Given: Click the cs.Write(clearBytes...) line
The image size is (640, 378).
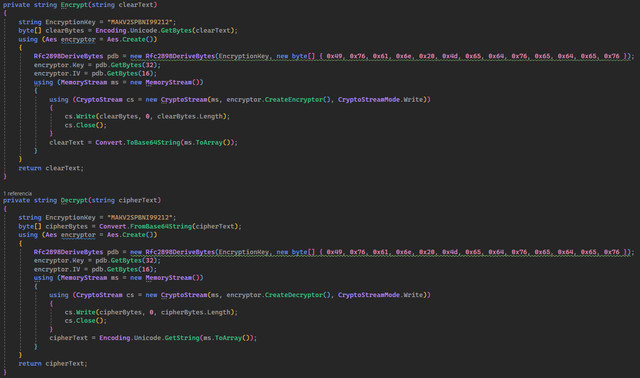Looking at the screenshot, I should click(x=147, y=117).
